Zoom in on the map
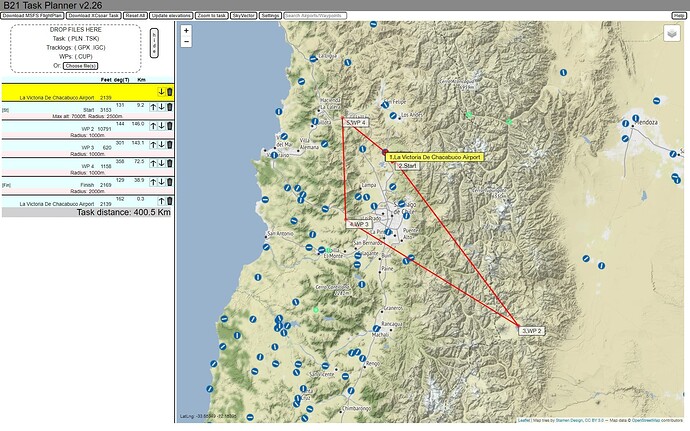Viewport: 690px width, 431px height. [x=186, y=30]
